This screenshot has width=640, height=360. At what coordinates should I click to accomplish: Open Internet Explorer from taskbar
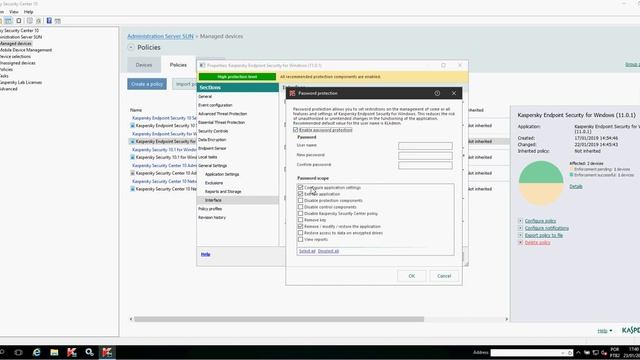[x=36, y=352]
